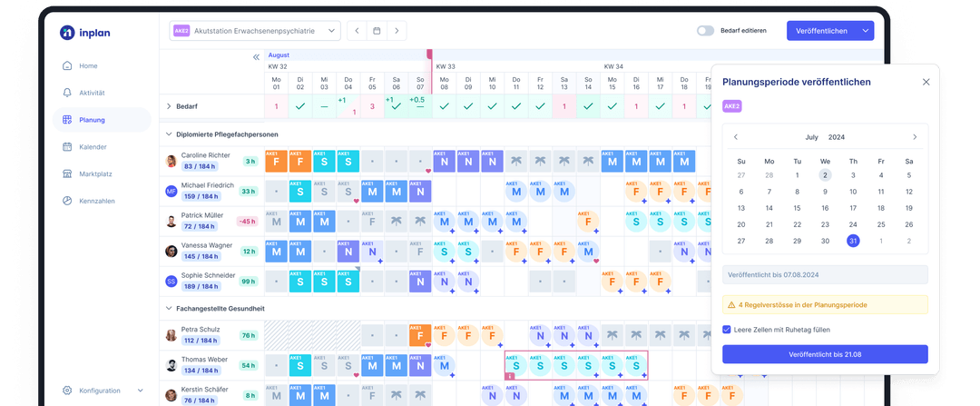Click the Veröffentlicht bis 07.08.2024 field
Screen dimensions: 980x406
825,274
